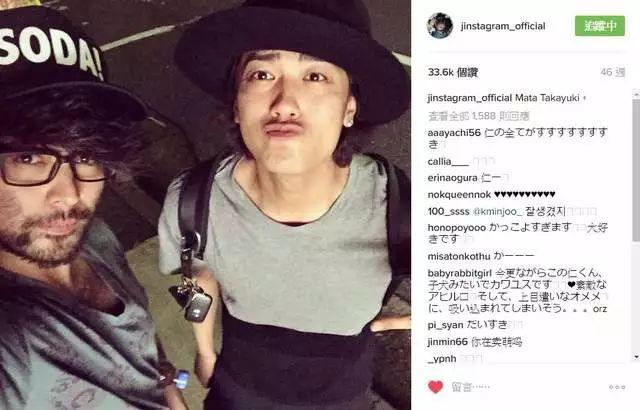Click the red heart like icon
This screenshot has height=410, width=640.
[x=435, y=386]
